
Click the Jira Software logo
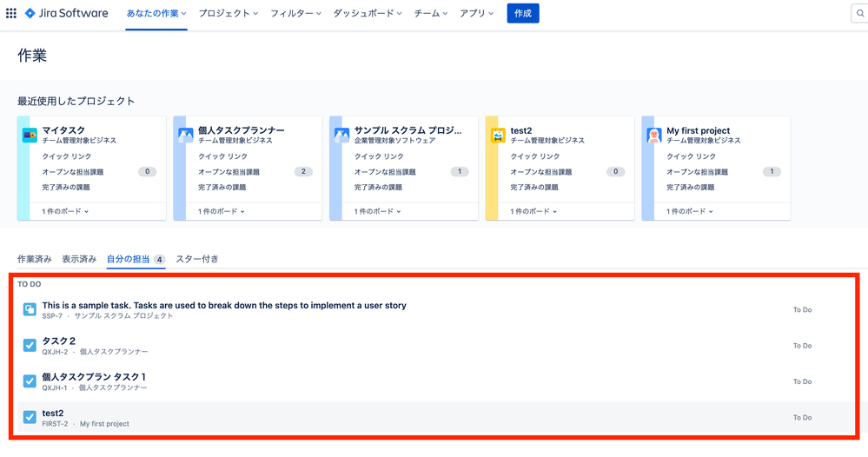66,13
